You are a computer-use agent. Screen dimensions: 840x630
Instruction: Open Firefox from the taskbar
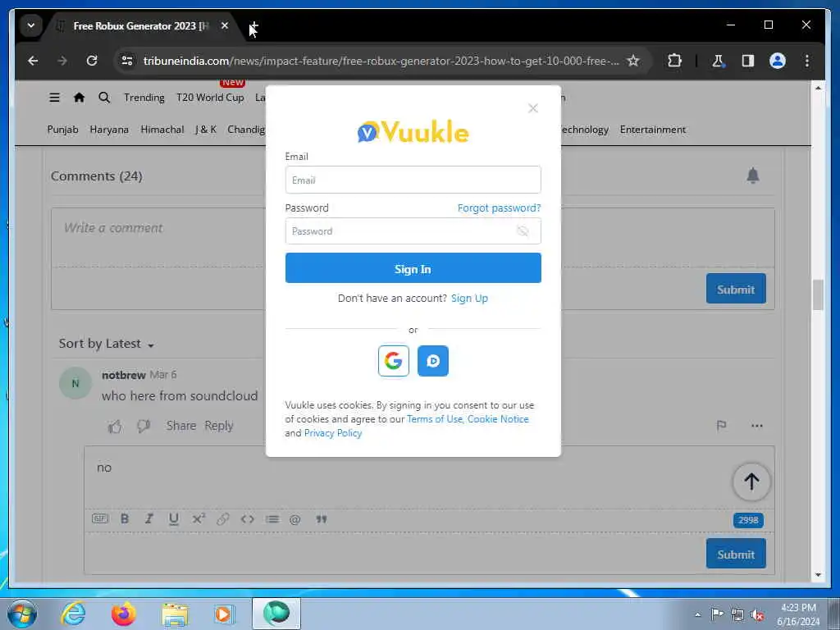[123, 614]
